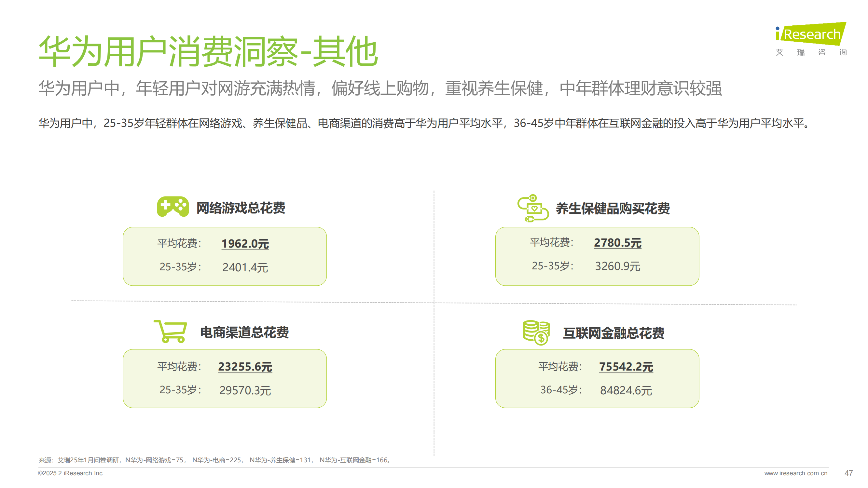Click 25-35岁 label in health products card
868x488 pixels.
(x=552, y=266)
